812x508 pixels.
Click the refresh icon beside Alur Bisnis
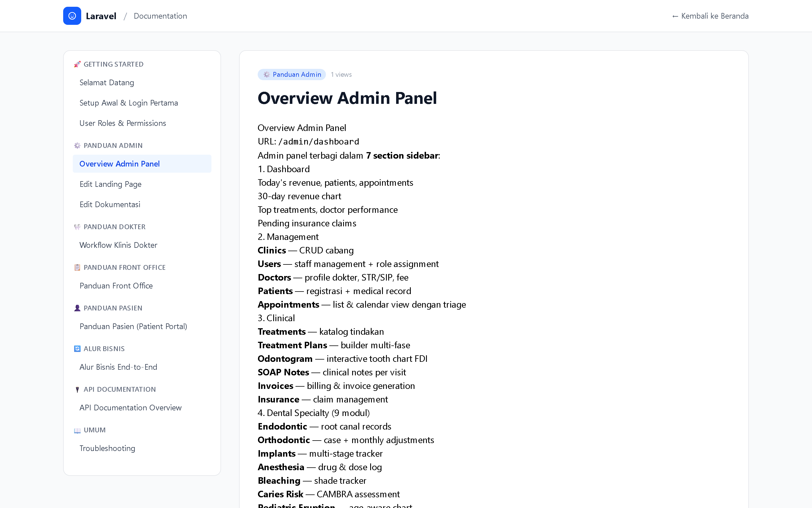coord(77,349)
